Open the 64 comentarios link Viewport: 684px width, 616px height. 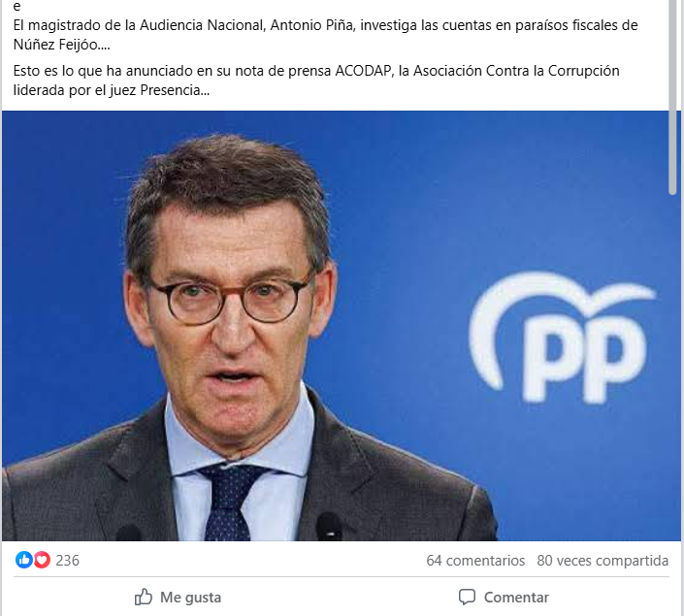tap(475, 560)
